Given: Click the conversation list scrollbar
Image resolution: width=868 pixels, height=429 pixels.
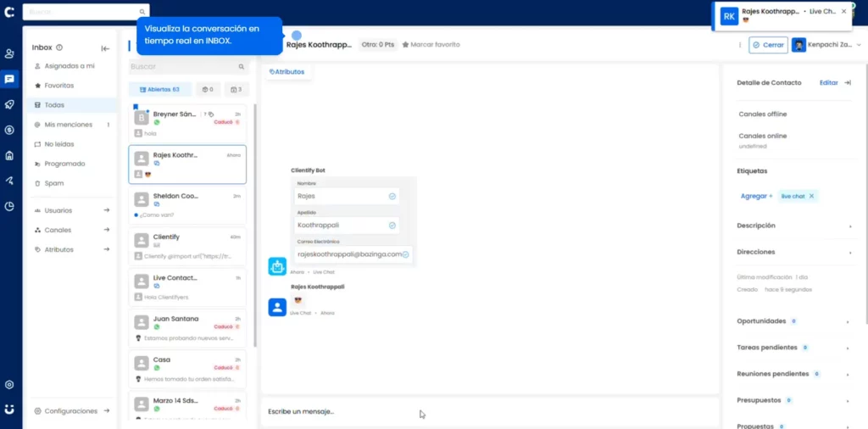Looking at the screenshot, I should [254, 224].
